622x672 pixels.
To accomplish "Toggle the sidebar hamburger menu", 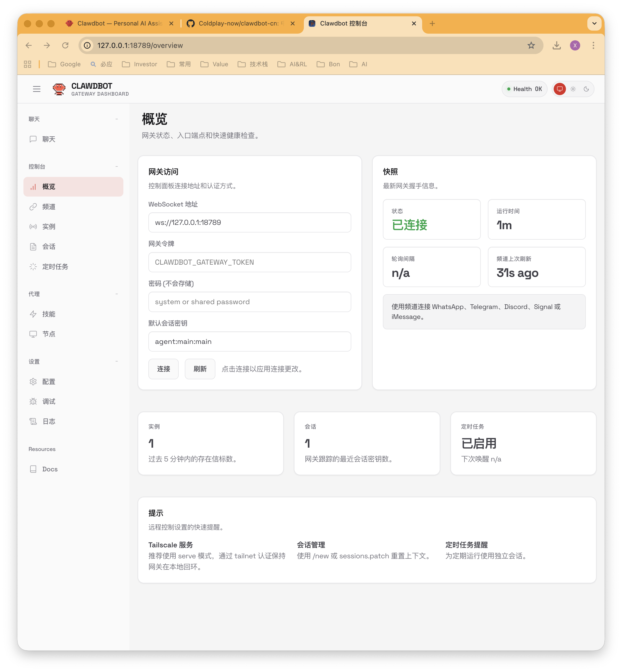I will pyautogui.click(x=37, y=89).
